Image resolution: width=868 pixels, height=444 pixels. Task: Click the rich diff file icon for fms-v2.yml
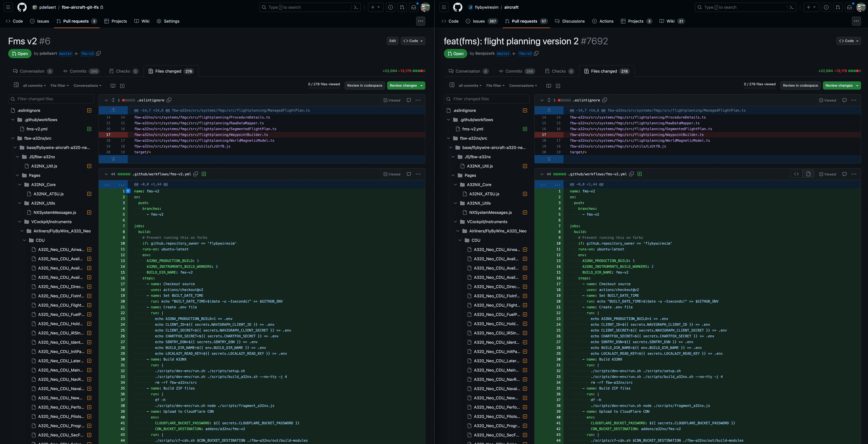coord(808,174)
